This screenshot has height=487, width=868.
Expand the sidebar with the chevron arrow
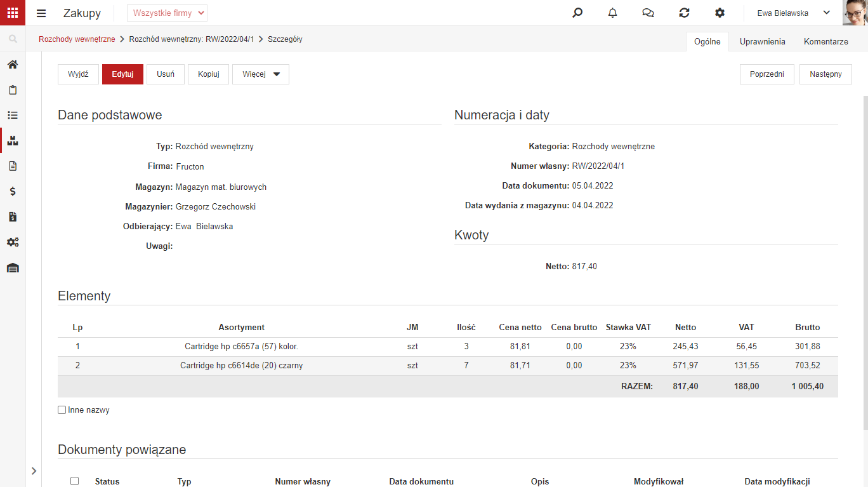coord(34,470)
